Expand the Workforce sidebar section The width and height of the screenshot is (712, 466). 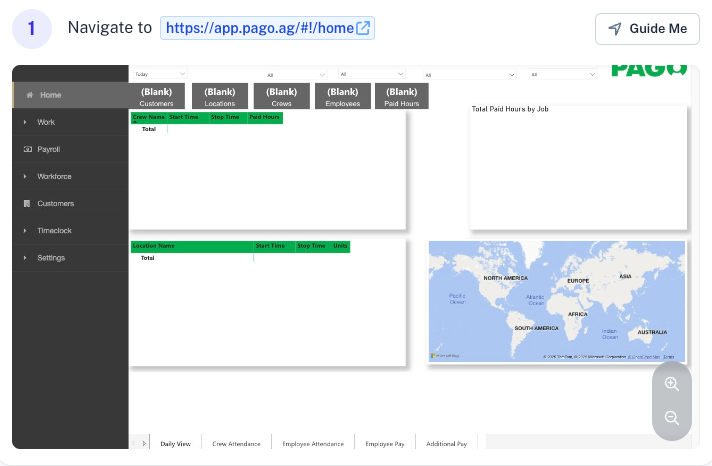click(x=54, y=176)
